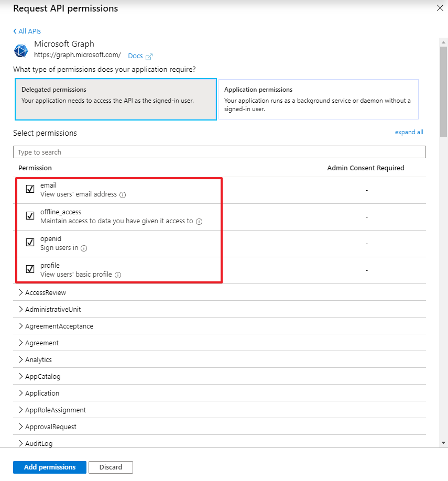
Task: Click the Add permissions button
Action: 50,467
